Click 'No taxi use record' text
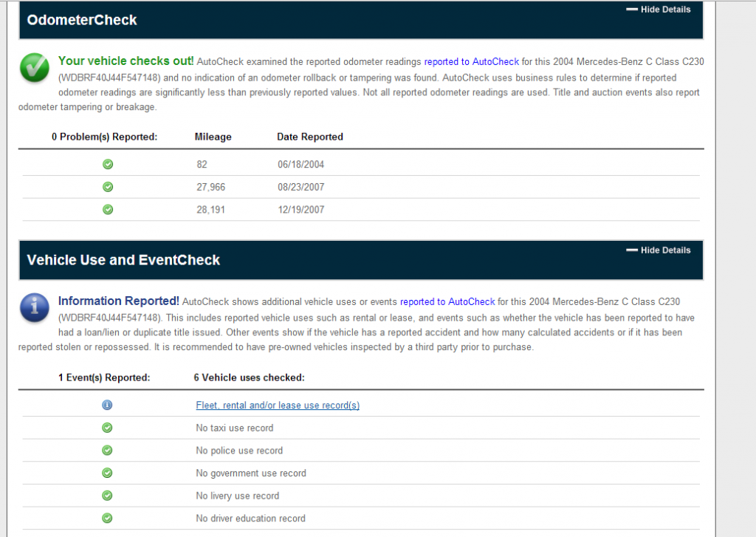 [x=234, y=428]
